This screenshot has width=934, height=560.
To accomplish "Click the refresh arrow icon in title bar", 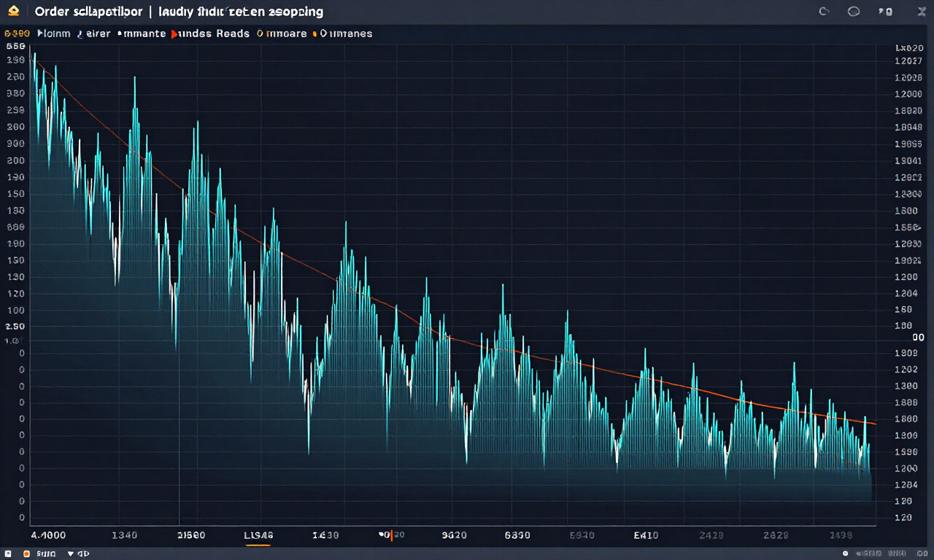I will [x=825, y=12].
